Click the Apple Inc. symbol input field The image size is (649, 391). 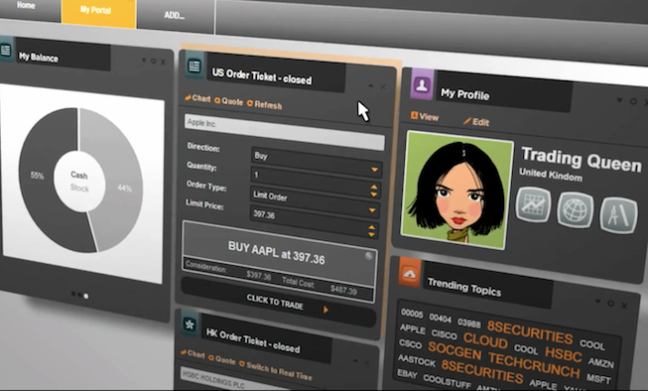pyautogui.click(x=284, y=132)
